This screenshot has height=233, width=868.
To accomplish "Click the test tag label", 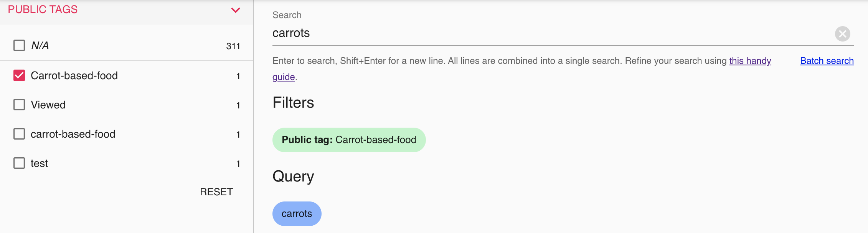I will (39, 163).
